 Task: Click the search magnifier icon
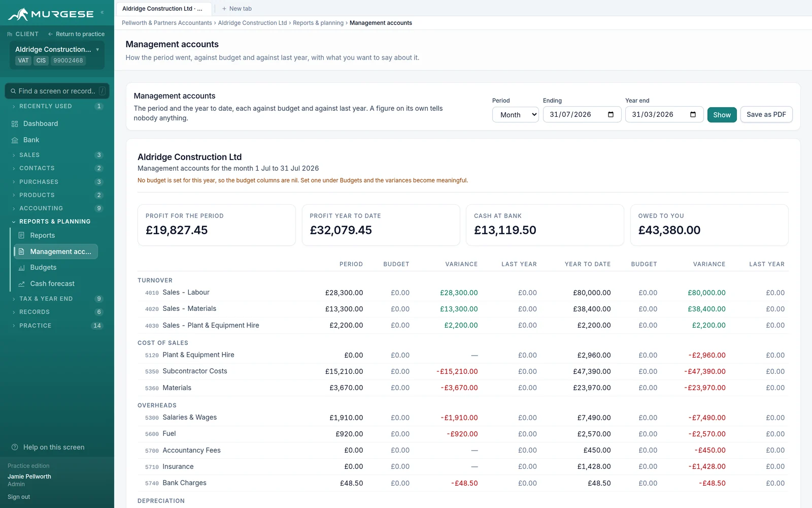coord(13,91)
